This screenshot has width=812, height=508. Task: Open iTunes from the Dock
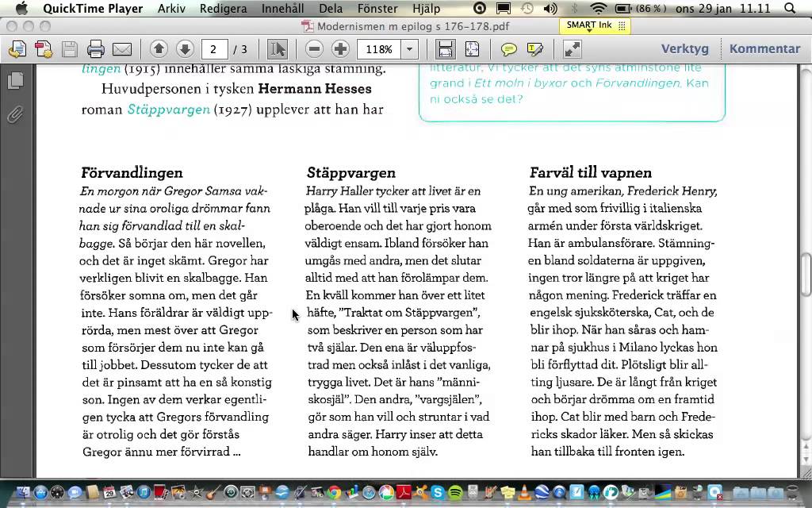[x=144, y=492]
